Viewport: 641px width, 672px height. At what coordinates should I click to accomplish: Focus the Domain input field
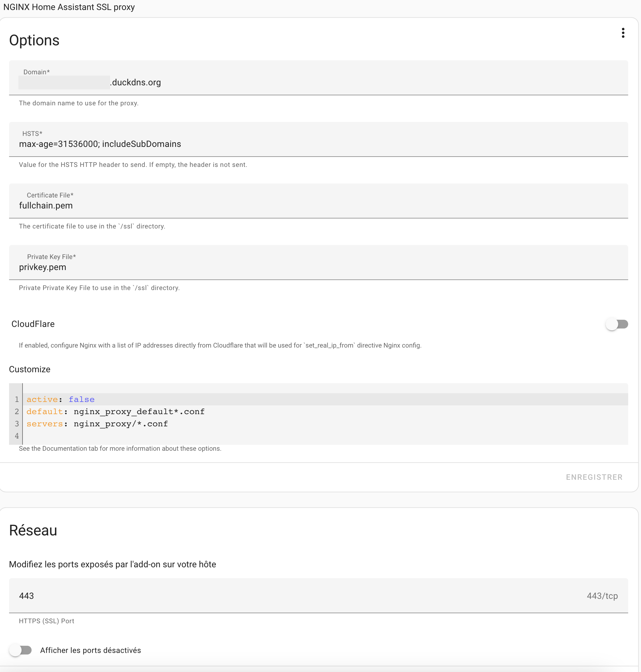(x=318, y=78)
